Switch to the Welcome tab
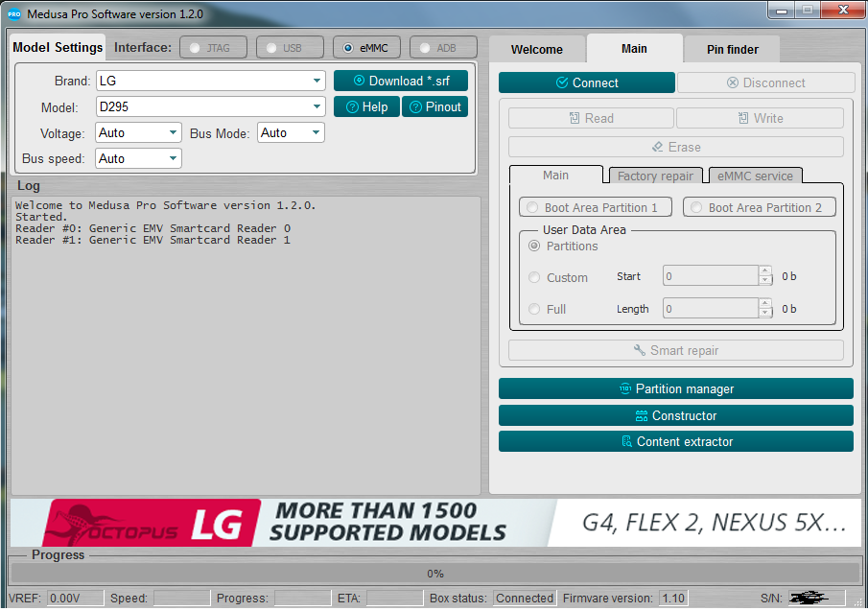The width and height of the screenshot is (868, 611). tap(537, 49)
